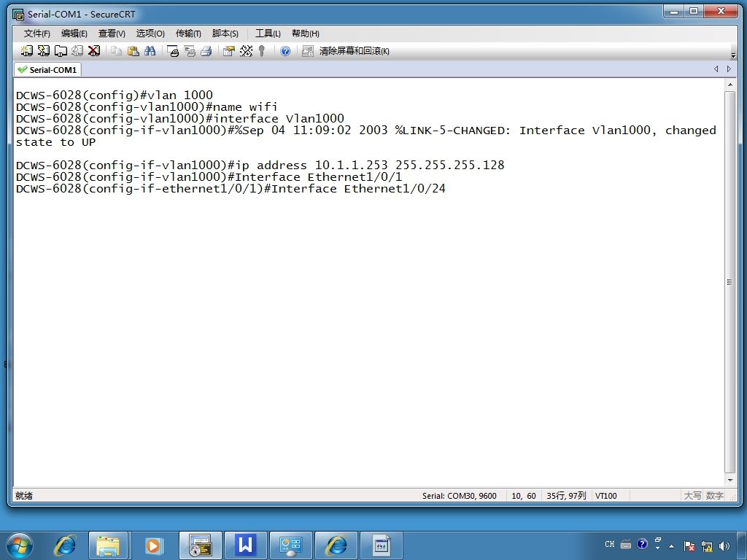Click the Paste clipboard icon
The height and width of the screenshot is (560, 747).
pos(133,51)
